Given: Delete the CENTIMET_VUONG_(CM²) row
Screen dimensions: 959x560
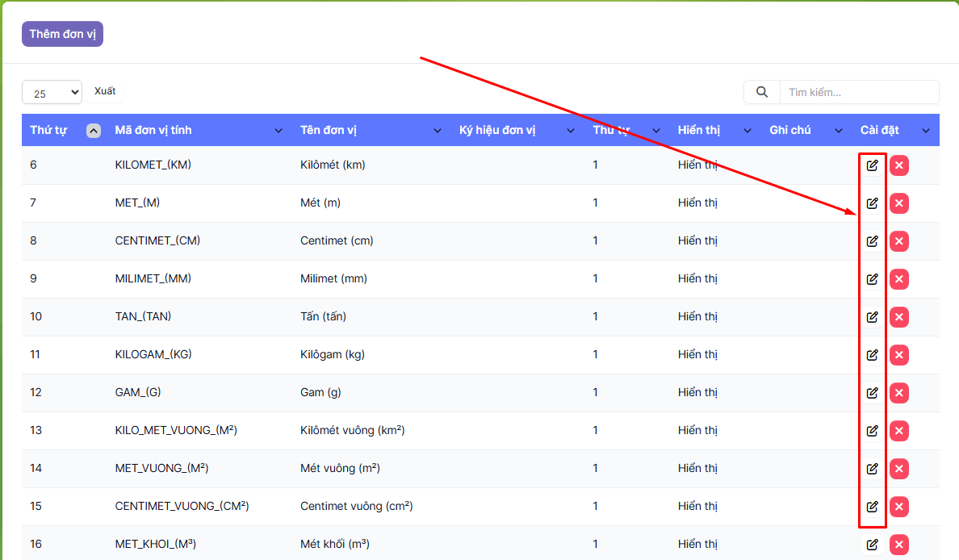Looking at the screenshot, I should click(x=899, y=507).
